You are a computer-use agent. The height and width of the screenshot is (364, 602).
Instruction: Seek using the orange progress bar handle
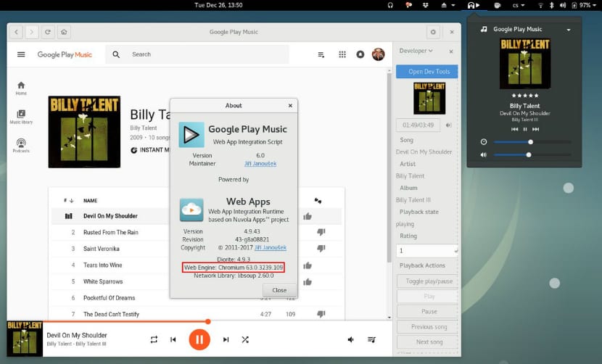[x=207, y=321]
